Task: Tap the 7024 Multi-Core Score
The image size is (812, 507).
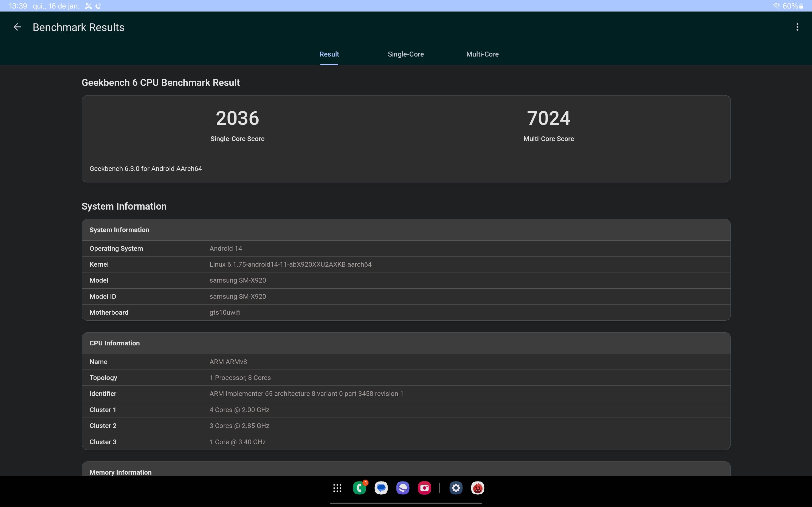Action: pos(548,118)
